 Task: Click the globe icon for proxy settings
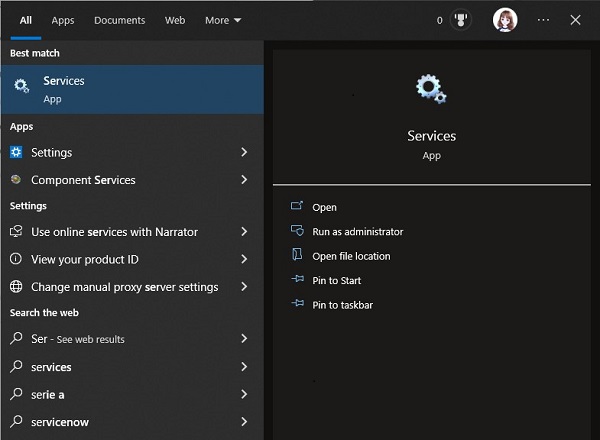pos(16,287)
